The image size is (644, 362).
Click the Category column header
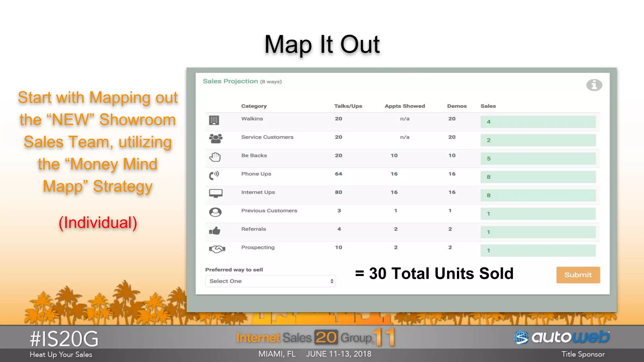[254, 106]
